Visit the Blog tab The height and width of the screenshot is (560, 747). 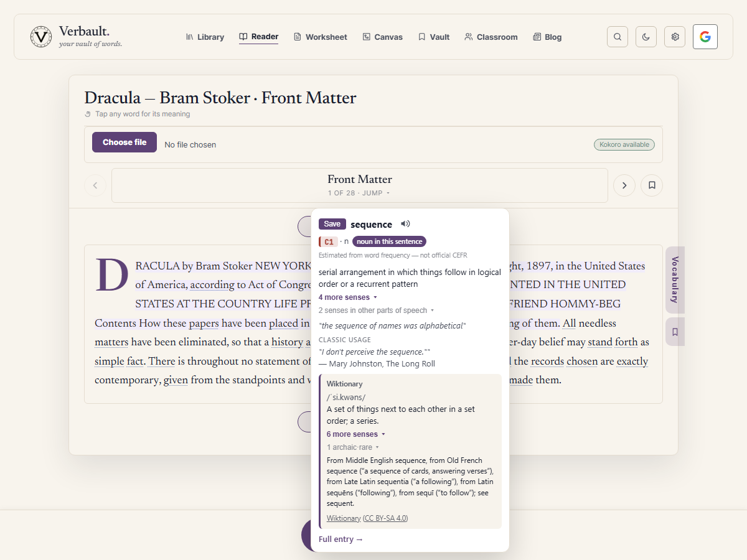548,37
